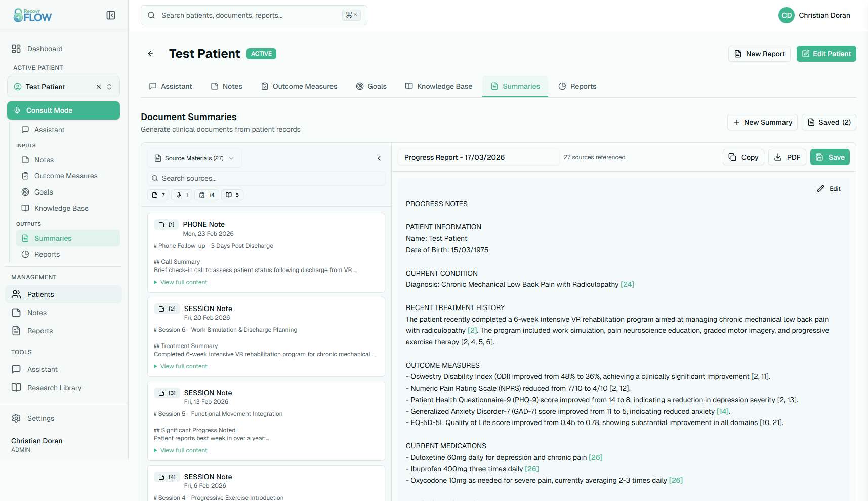Toggle the audio filter showing 1
This screenshot has height=501, width=868.
pyautogui.click(x=182, y=195)
